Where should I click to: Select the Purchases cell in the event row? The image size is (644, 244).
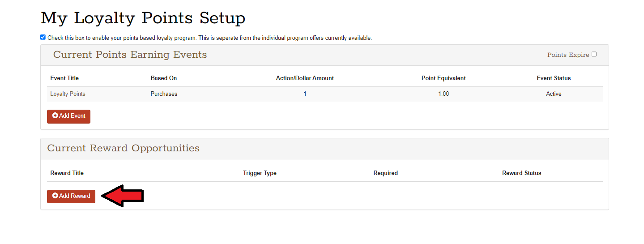click(x=164, y=94)
